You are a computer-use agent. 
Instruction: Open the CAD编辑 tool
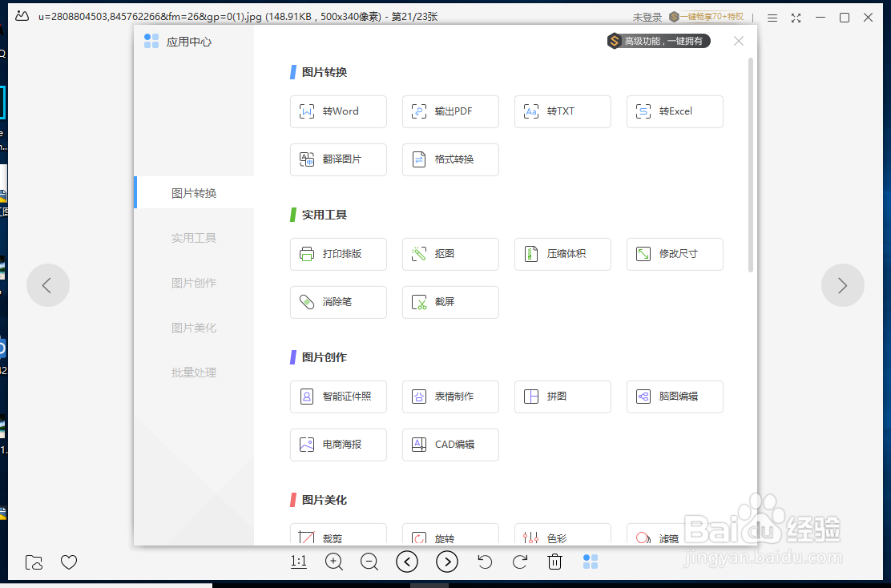[x=450, y=445]
